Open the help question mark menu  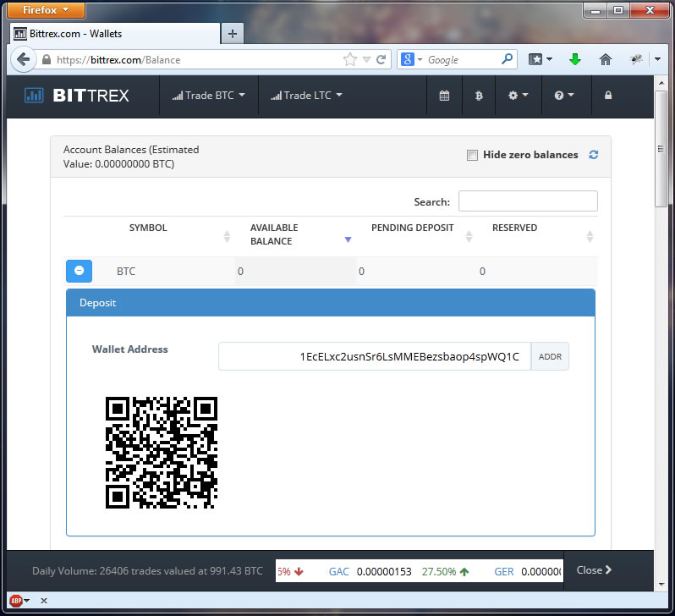[x=564, y=96]
